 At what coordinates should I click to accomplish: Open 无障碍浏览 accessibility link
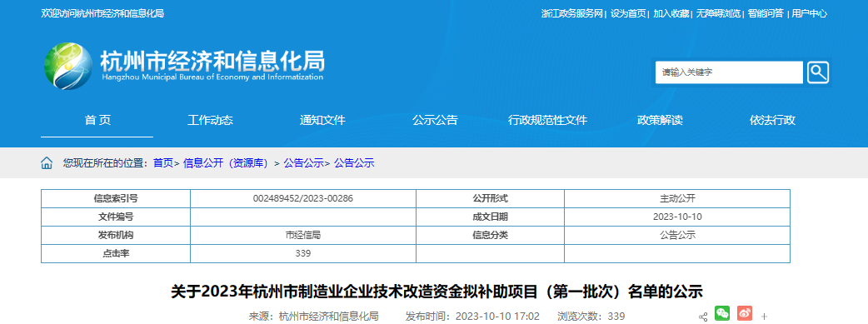coord(718,13)
